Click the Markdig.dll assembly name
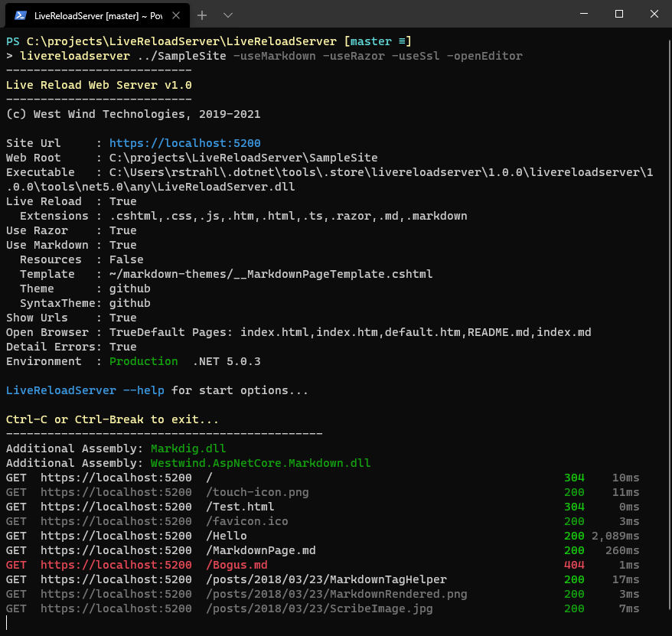The height and width of the screenshot is (636, 672). 188,448
